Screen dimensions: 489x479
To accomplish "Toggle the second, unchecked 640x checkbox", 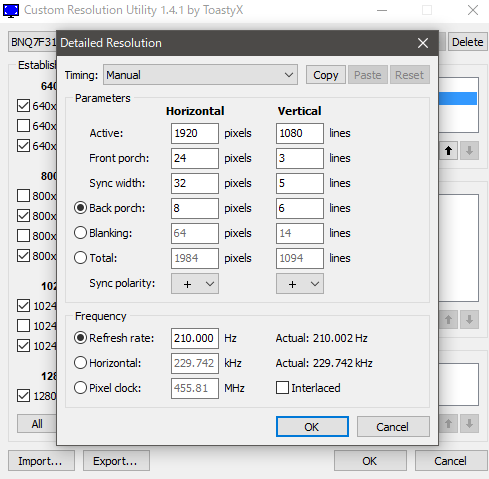I will click(23, 126).
